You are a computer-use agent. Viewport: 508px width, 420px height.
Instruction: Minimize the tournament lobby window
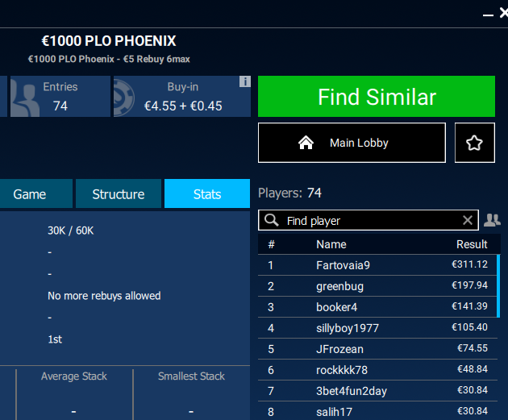(x=488, y=15)
